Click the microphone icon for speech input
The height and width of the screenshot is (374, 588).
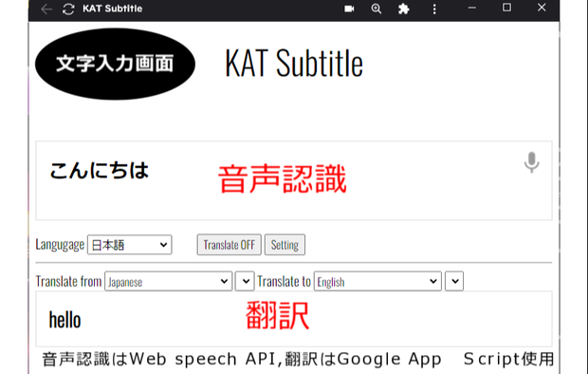[531, 162]
